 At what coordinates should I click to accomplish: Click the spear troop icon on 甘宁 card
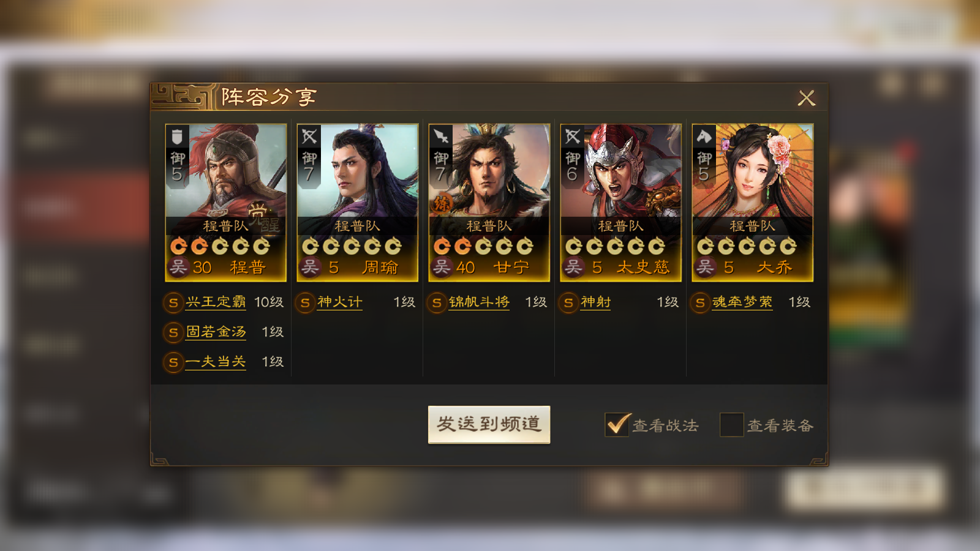[x=440, y=137]
